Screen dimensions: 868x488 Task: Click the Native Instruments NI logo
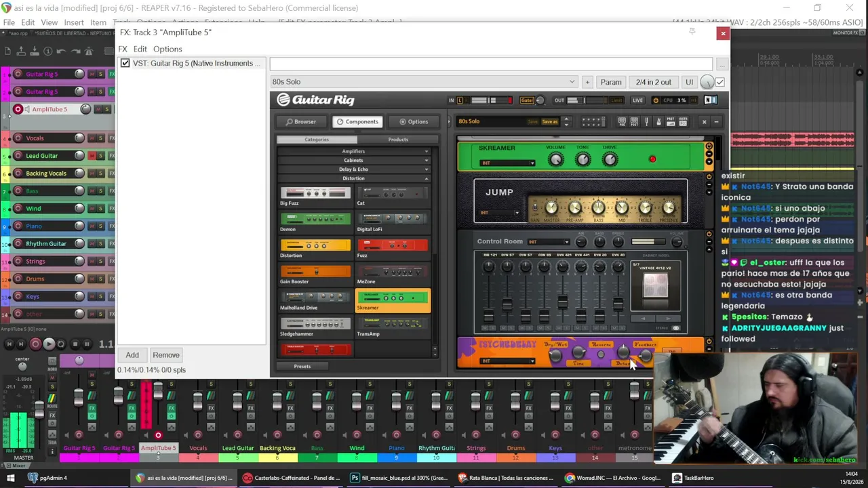pos(710,100)
